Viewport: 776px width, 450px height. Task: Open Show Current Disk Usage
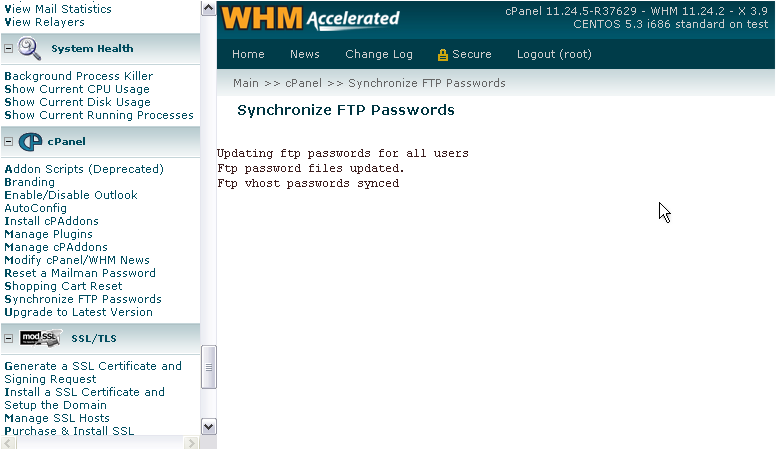pos(77,102)
